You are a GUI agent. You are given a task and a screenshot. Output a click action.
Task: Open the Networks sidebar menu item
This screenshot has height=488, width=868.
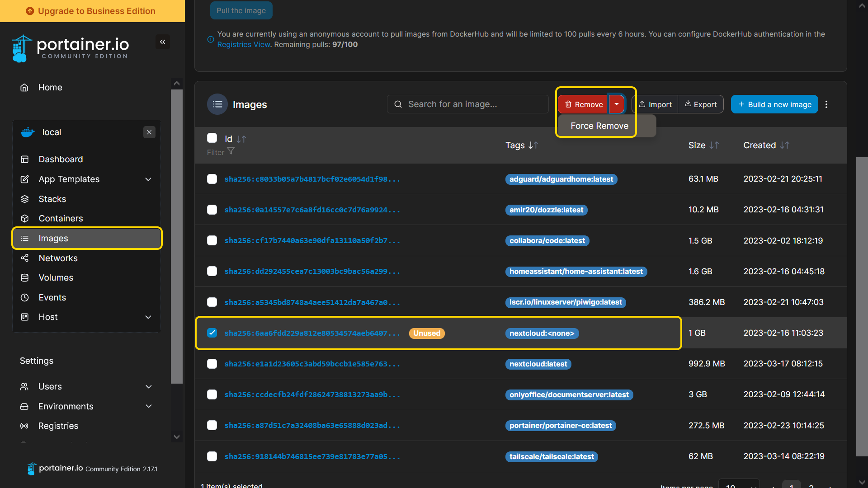coord(87,258)
